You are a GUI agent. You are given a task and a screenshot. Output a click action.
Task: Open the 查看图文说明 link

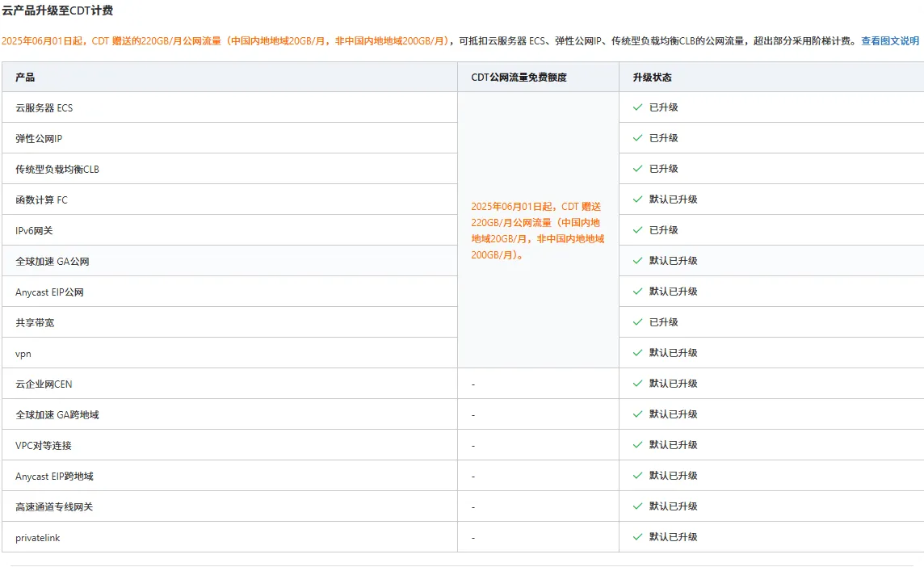890,40
